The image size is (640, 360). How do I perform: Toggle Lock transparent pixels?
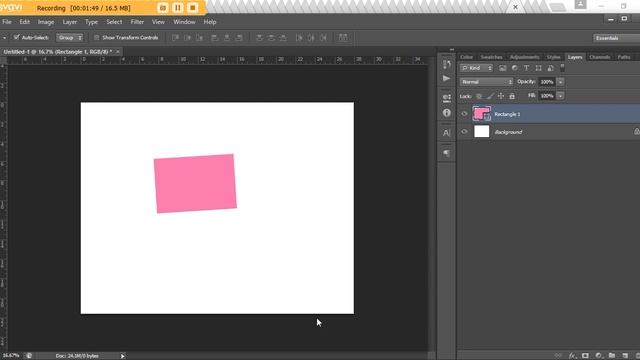point(479,96)
